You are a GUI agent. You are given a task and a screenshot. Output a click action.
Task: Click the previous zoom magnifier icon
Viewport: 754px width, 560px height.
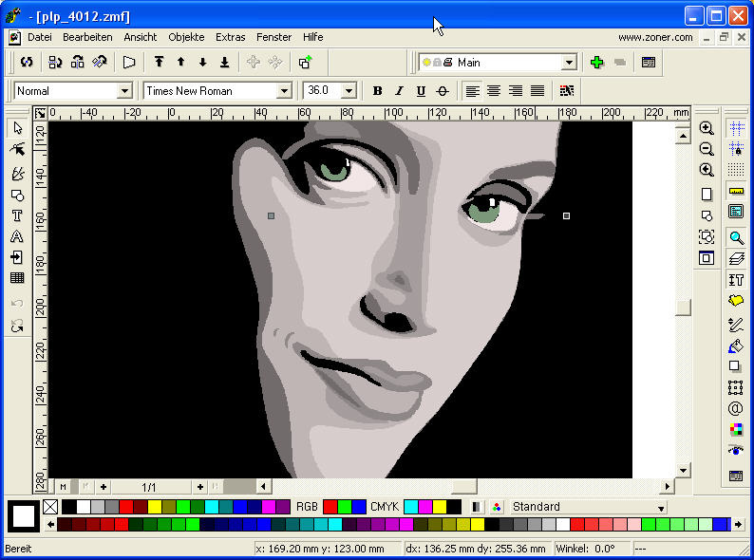click(706, 170)
